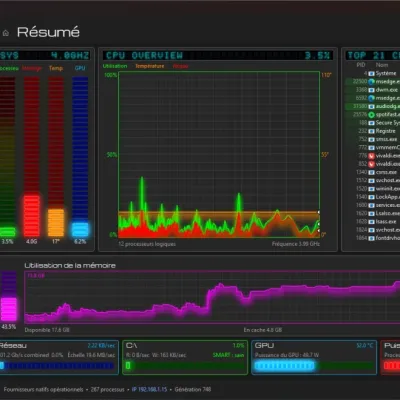Image resolution: width=400 pixels, height=400 pixels.
Task: Click the Température legend label in CPU Overview
Action: 150,66
